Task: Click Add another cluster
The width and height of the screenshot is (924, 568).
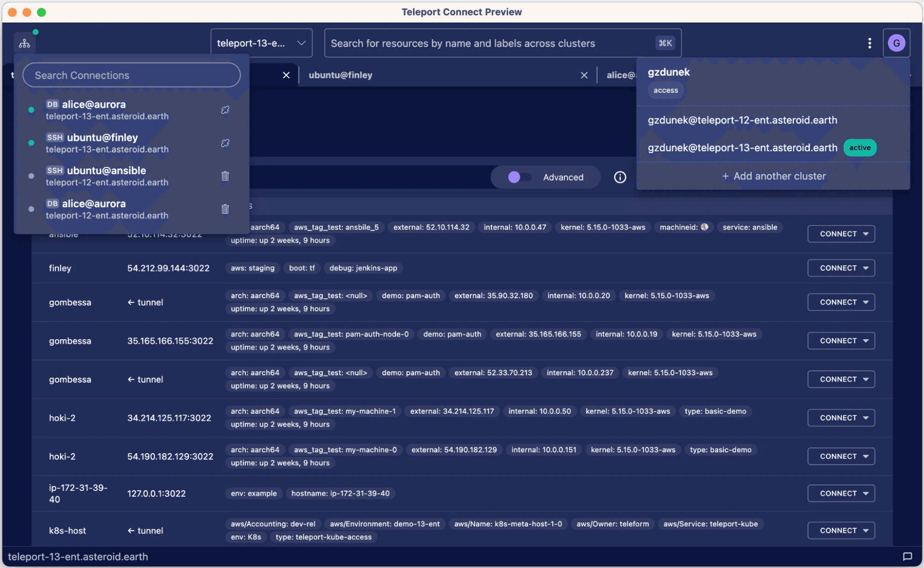Action: pyautogui.click(x=774, y=176)
